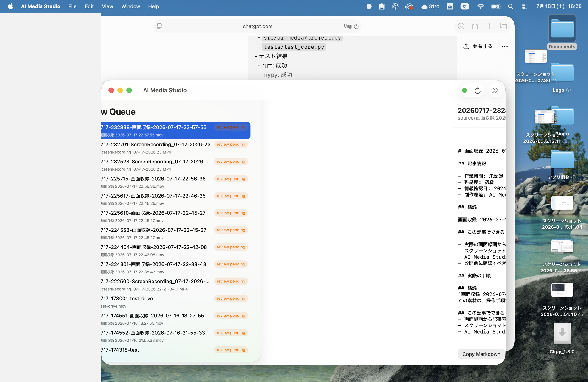Open the File menu
Viewport: 588px width, 382px height.
tap(72, 6)
